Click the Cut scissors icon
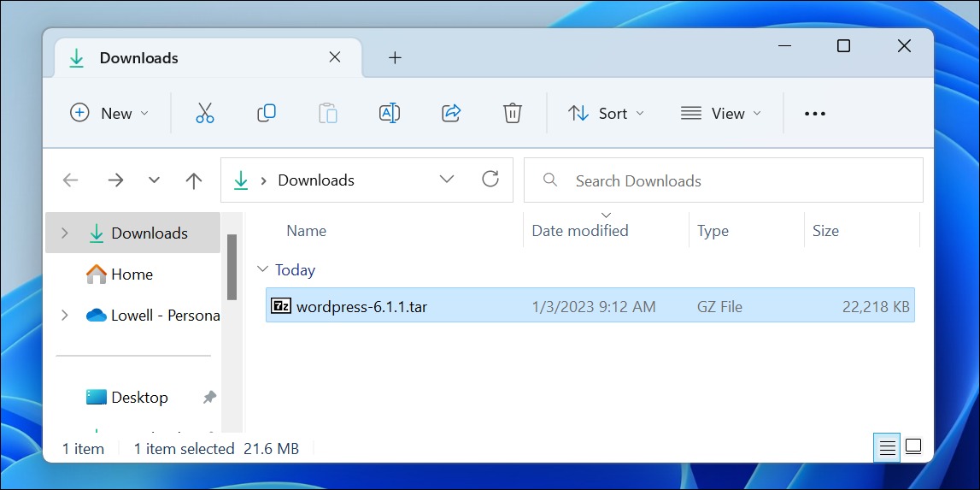Image resolution: width=980 pixels, height=490 pixels. click(205, 113)
